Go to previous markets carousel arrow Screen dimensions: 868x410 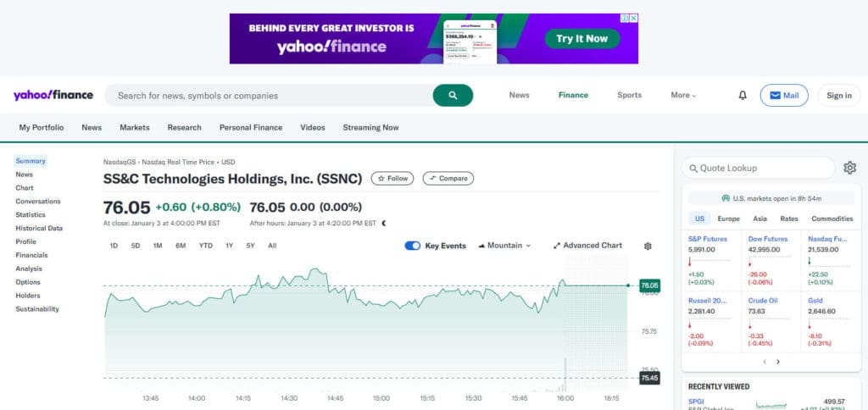click(765, 362)
